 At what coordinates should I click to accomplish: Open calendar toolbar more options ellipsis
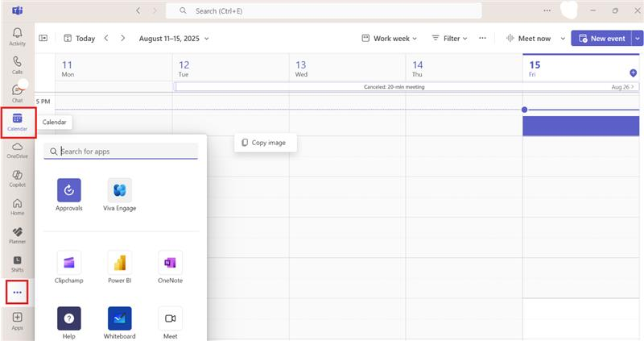tap(482, 38)
